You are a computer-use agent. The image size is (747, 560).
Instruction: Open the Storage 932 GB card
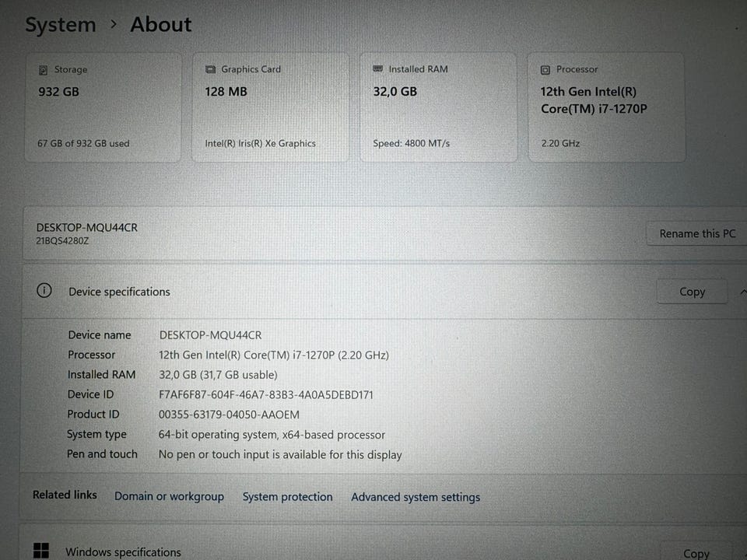(x=103, y=107)
